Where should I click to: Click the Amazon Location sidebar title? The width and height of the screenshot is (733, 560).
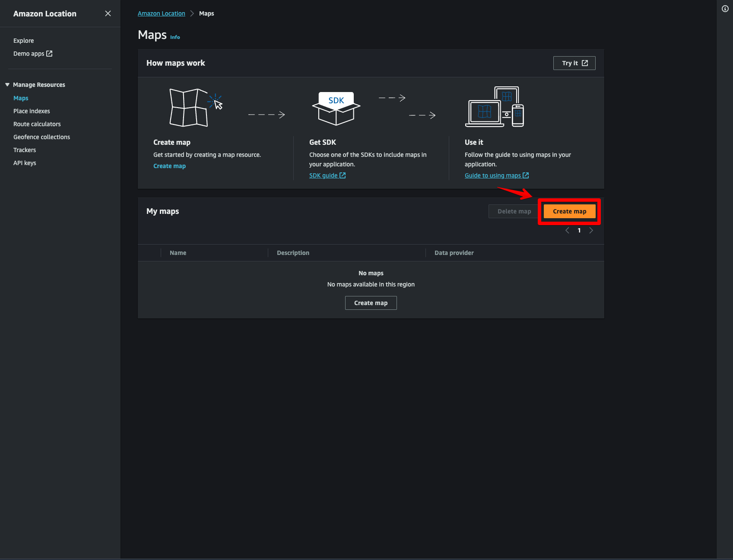[x=45, y=13]
